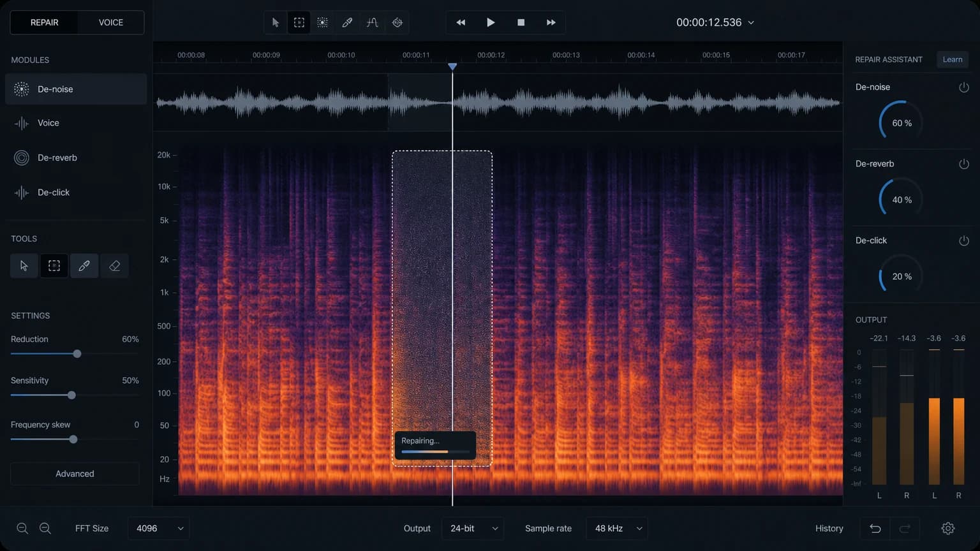Open the De-click module

pos(76,192)
